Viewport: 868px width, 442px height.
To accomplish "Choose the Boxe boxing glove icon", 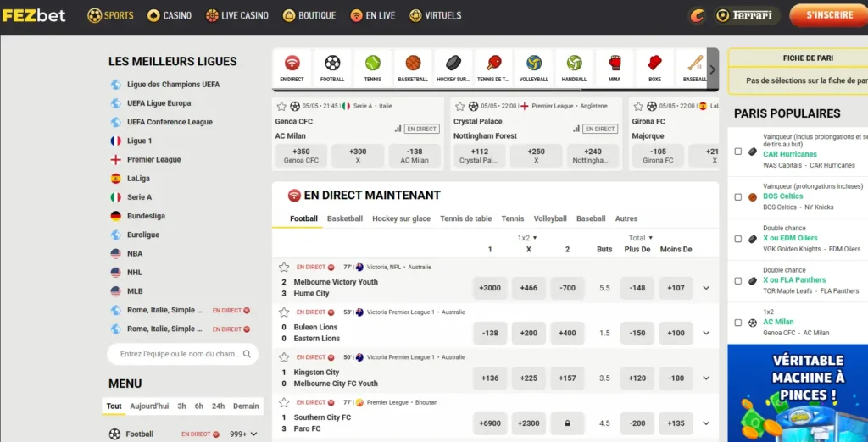I will (655, 63).
